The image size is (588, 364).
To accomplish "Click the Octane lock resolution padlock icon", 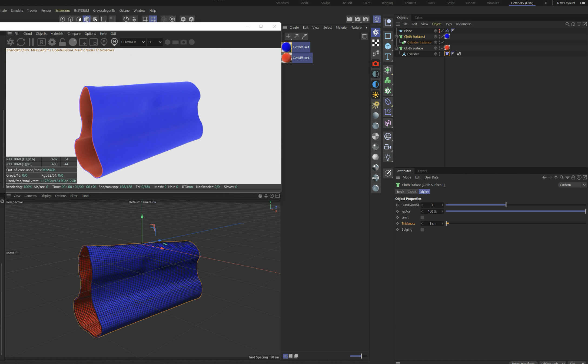I will [62, 42].
